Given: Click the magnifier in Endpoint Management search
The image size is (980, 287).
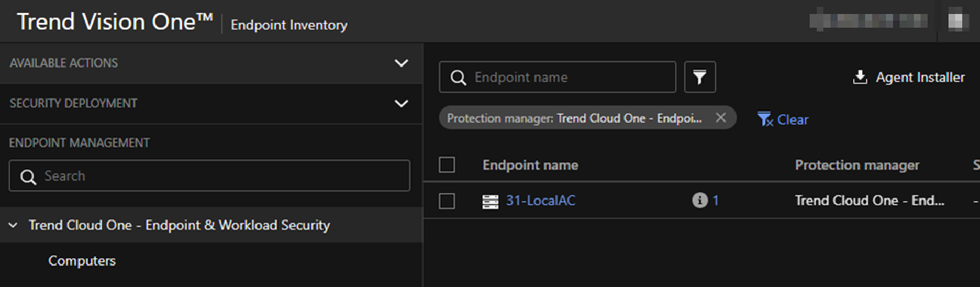Looking at the screenshot, I should tap(28, 176).
